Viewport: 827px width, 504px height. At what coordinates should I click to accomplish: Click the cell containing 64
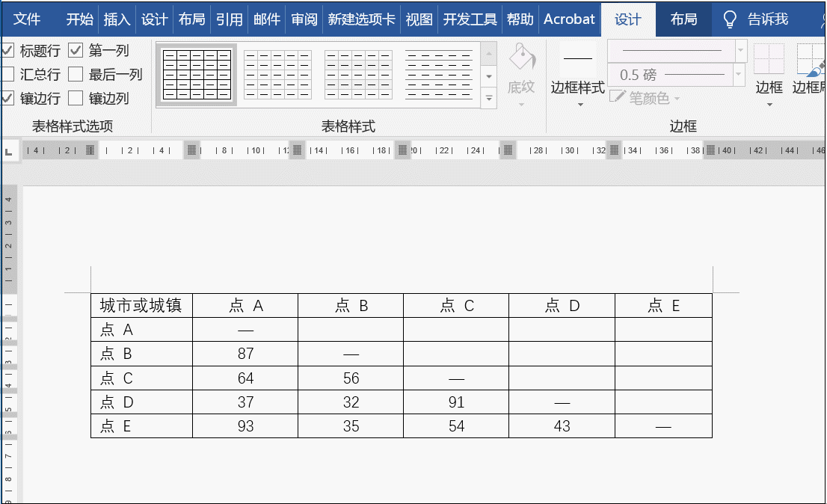pyautogui.click(x=245, y=378)
